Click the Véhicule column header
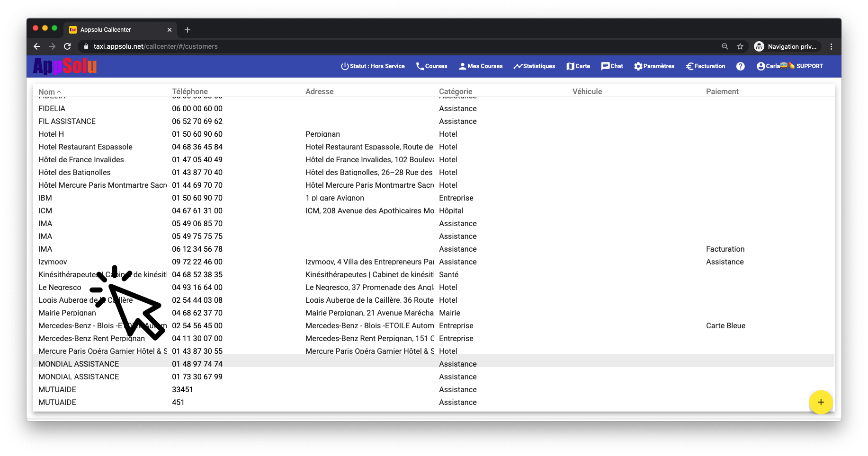Viewport: 868px width, 456px height. pos(587,92)
